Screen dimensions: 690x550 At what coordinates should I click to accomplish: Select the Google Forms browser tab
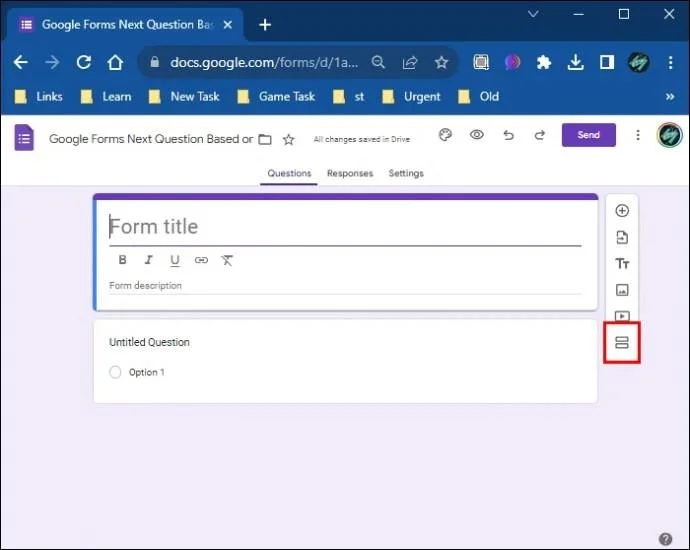pos(125,25)
